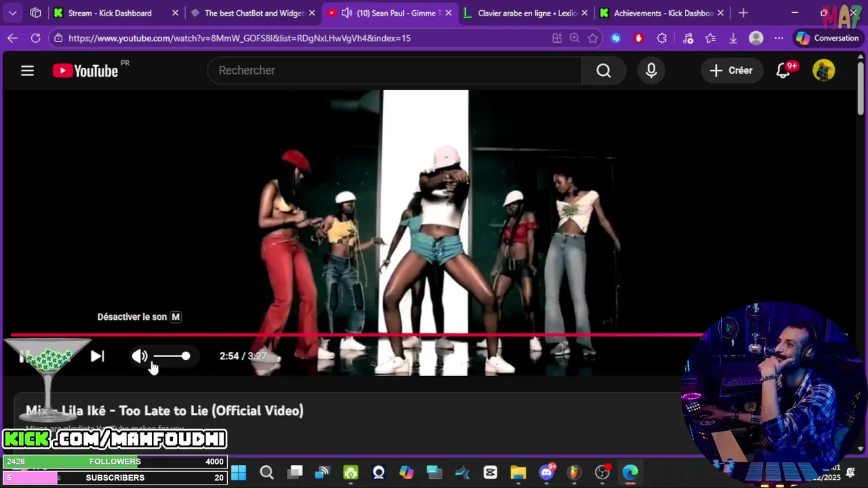Go to YouTube home via the logo
Viewport: 868px width, 488px height.
click(x=85, y=70)
